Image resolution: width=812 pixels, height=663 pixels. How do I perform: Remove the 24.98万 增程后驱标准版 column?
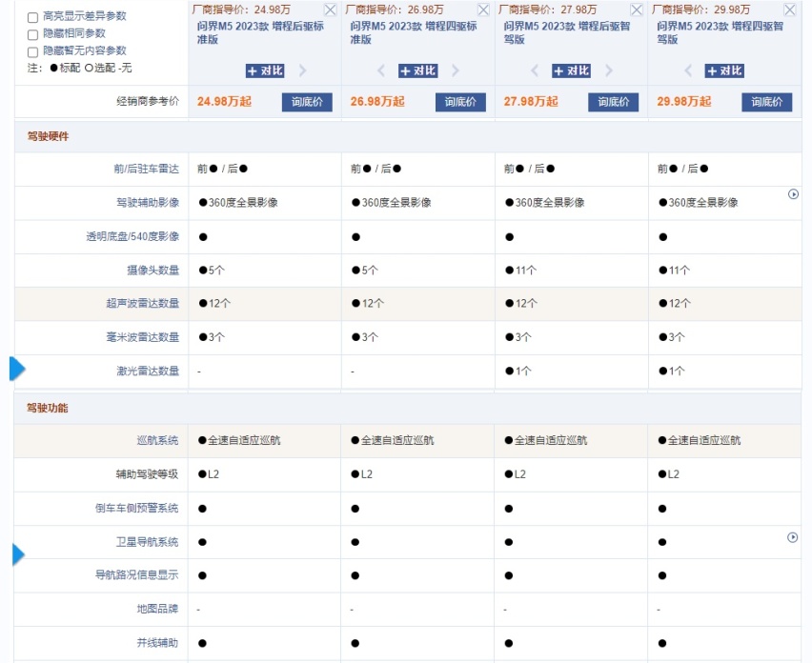[x=330, y=10]
